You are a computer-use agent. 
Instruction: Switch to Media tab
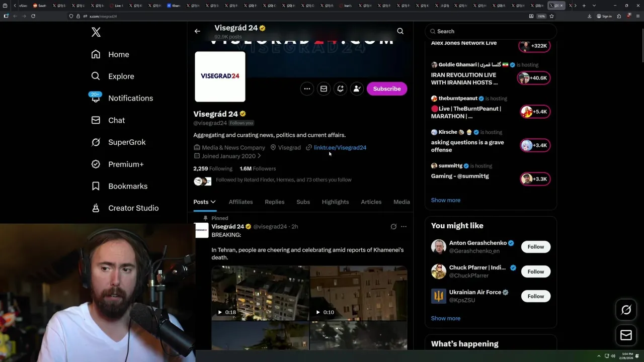pyautogui.click(x=401, y=202)
